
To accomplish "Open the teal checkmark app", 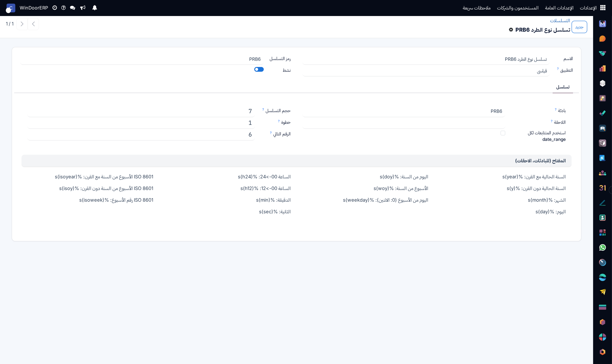I will click(602, 113).
